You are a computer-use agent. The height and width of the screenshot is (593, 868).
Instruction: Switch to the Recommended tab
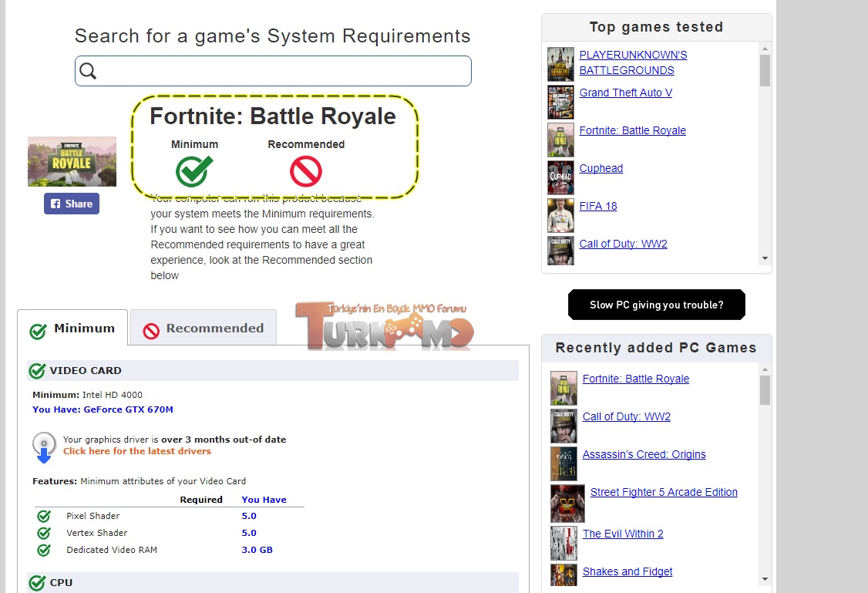tap(204, 329)
